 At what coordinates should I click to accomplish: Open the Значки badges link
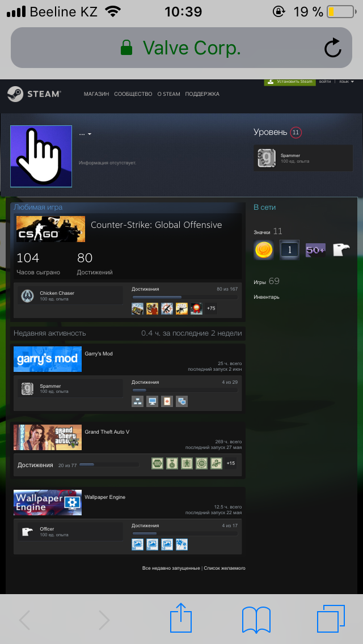pos(268,232)
